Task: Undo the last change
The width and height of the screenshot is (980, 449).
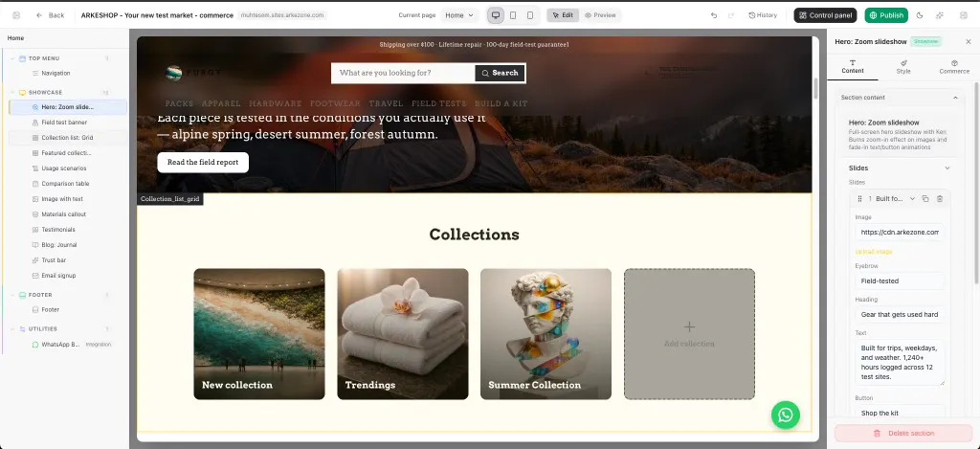Action: [x=714, y=15]
